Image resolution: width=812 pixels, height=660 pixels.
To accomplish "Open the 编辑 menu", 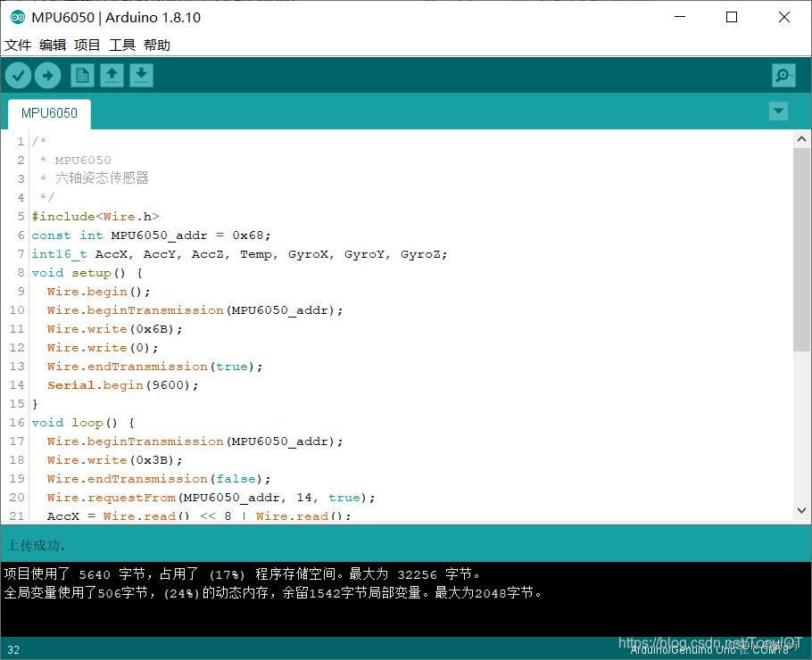I will pyautogui.click(x=53, y=45).
